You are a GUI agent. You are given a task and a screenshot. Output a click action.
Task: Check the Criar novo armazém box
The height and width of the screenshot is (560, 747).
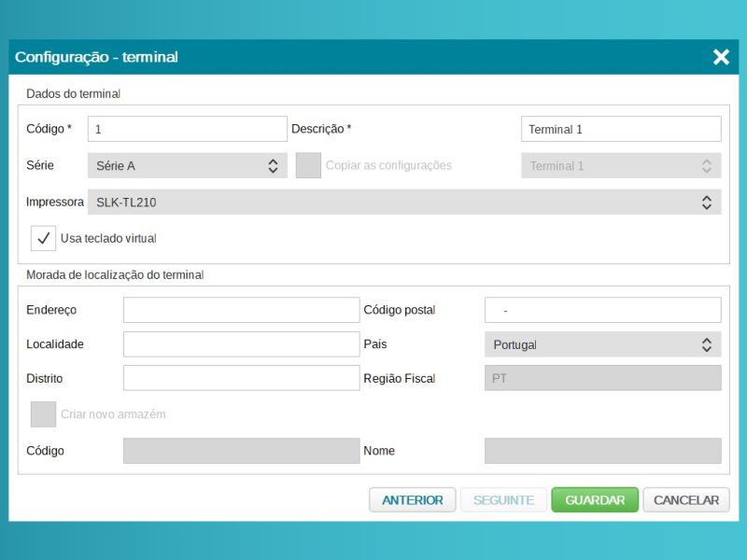point(43,413)
